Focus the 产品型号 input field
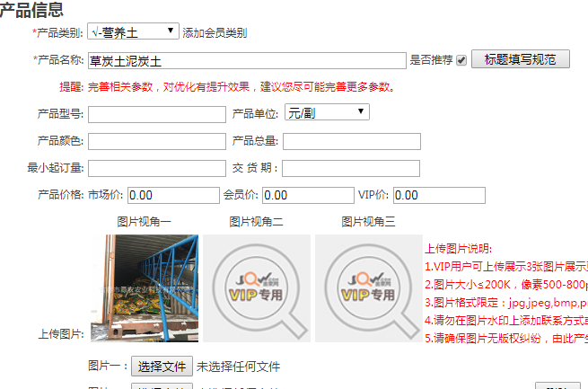 [157, 114]
